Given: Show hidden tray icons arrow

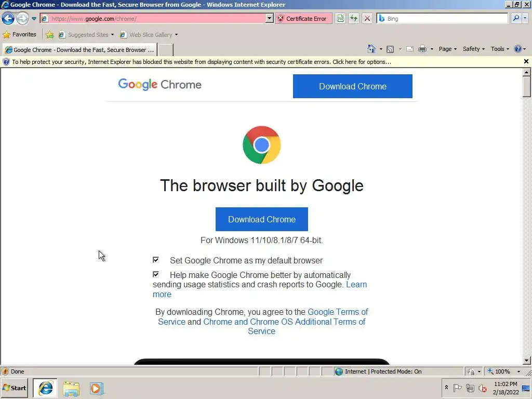Looking at the screenshot, I should [x=446, y=387].
